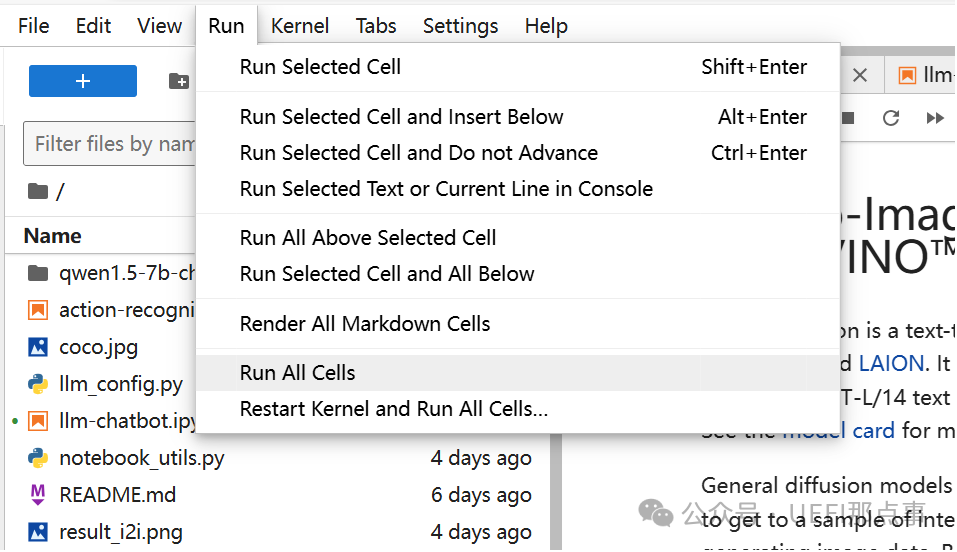
Task: Choose Run Selected Cell and Insert Below
Action: 402,117
